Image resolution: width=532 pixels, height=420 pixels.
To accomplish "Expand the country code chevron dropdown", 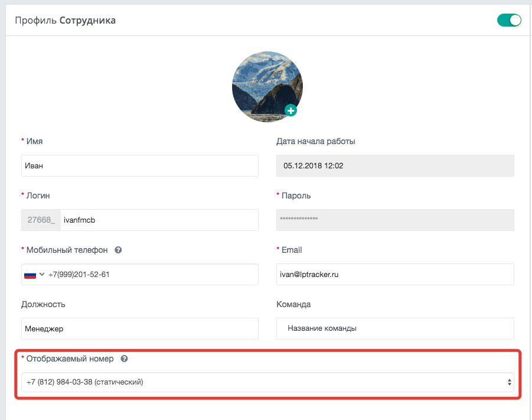I will point(42,274).
